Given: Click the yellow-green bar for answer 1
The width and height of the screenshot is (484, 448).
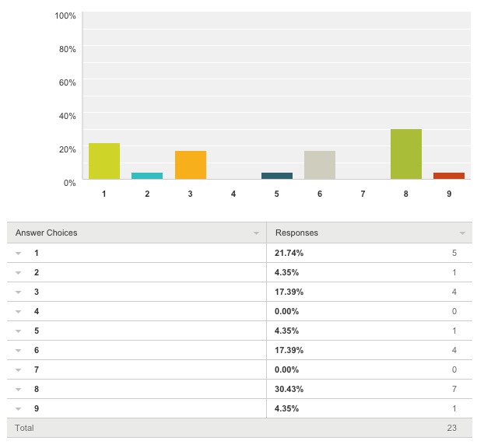Looking at the screenshot, I should pos(104,161).
